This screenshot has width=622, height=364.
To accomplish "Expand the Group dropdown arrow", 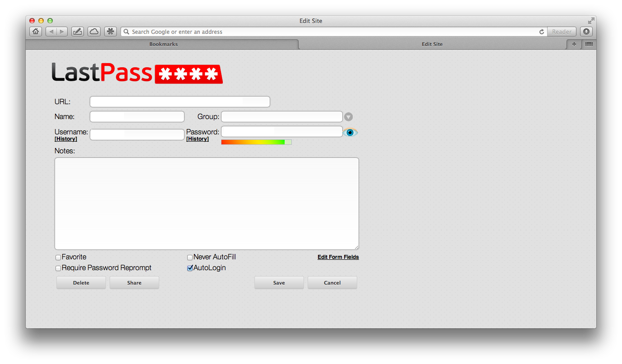I will (x=348, y=117).
